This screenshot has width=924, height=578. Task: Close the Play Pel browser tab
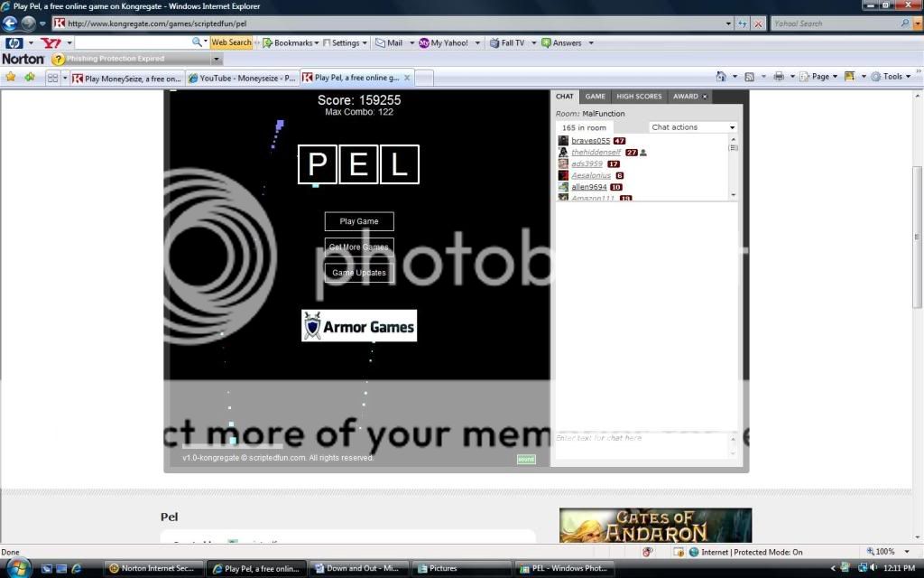coord(407,78)
